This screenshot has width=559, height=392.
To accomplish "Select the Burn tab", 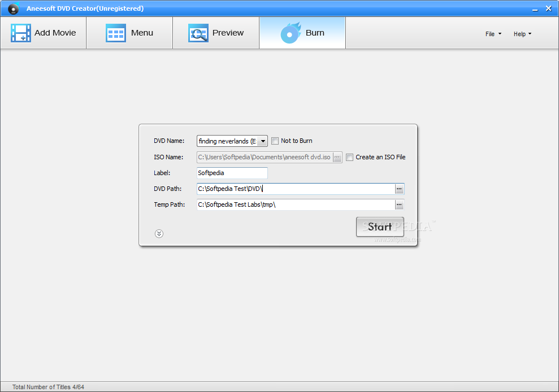I will [x=302, y=33].
